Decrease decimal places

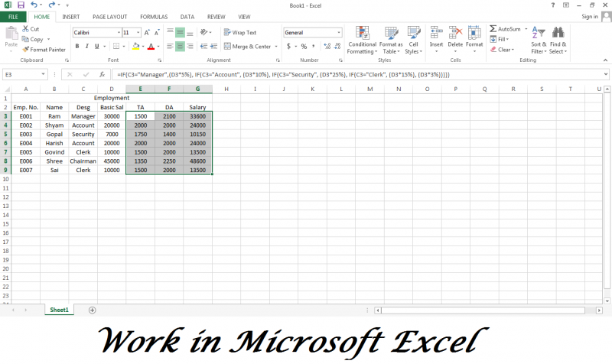click(x=337, y=46)
